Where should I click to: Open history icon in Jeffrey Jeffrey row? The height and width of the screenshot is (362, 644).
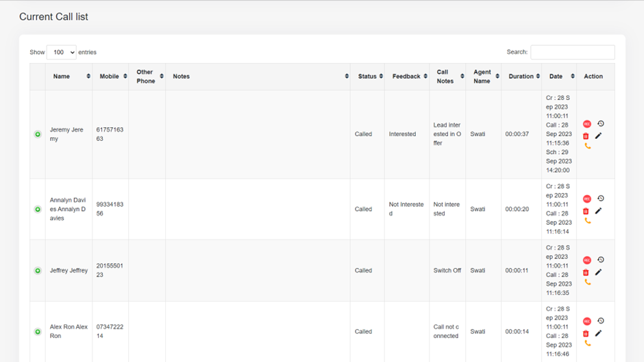600,259
